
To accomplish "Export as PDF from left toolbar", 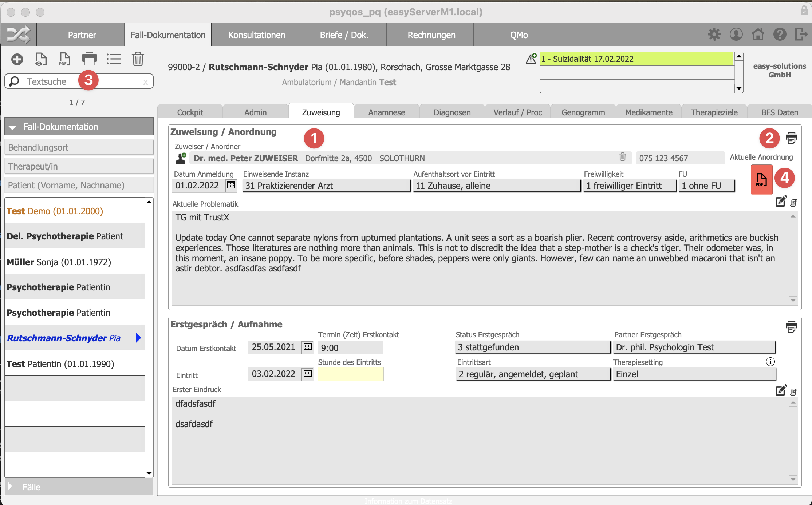I will 64,59.
